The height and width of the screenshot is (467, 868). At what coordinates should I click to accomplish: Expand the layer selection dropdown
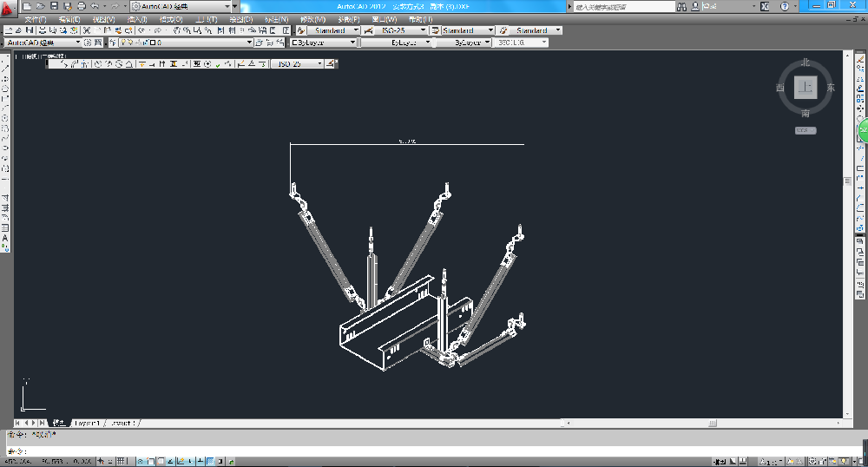(x=249, y=42)
